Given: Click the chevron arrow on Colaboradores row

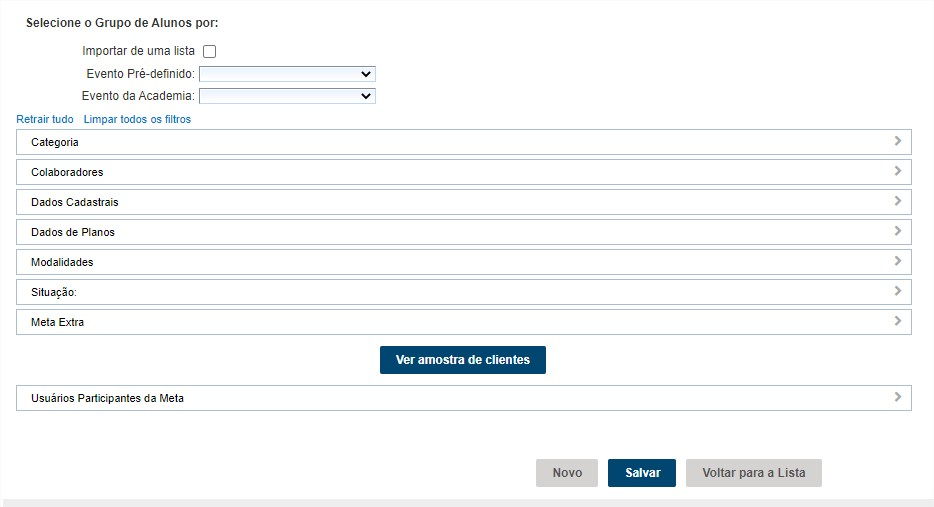Looking at the screenshot, I should click(x=898, y=172).
